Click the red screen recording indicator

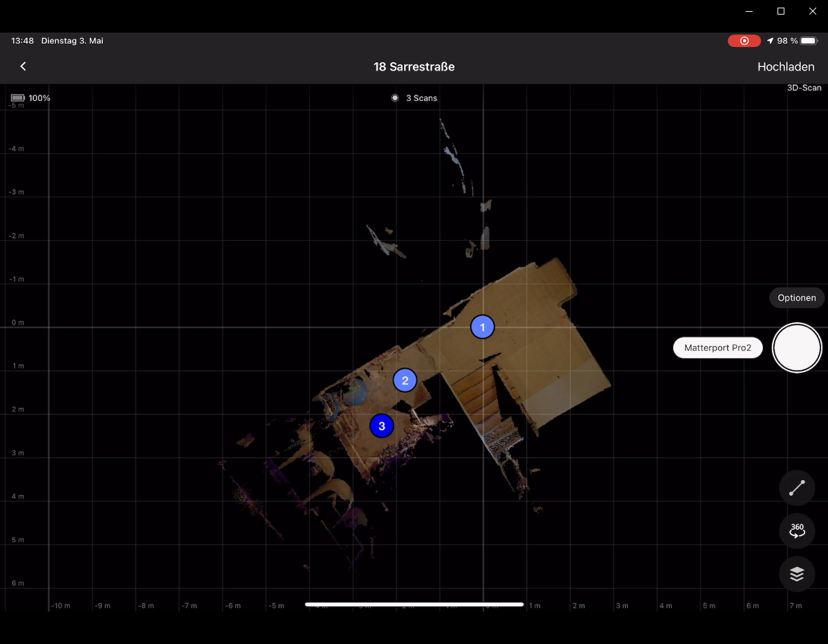(744, 41)
